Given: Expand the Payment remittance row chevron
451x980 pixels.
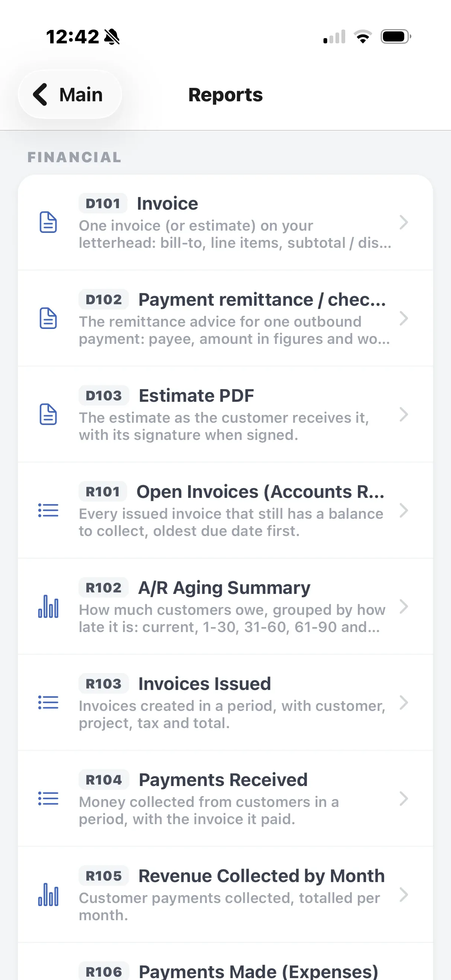Looking at the screenshot, I should point(404,318).
